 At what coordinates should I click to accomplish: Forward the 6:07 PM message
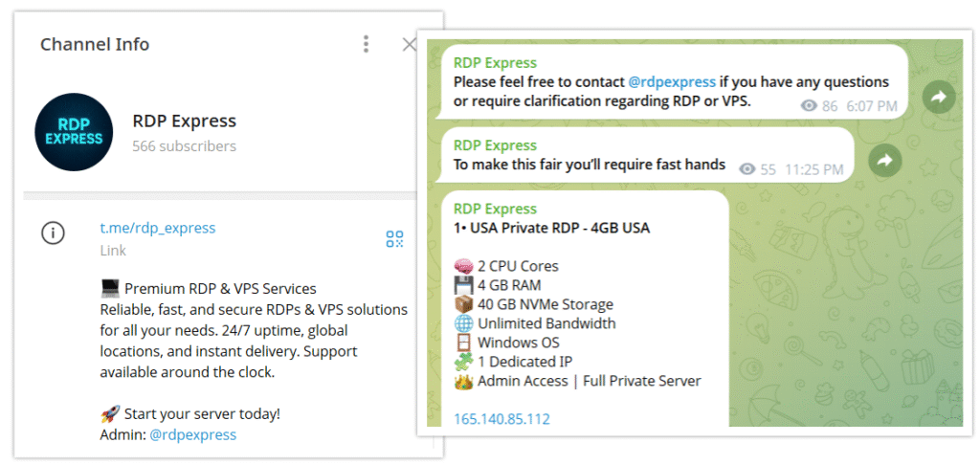pyautogui.click(x=939, y=97)
